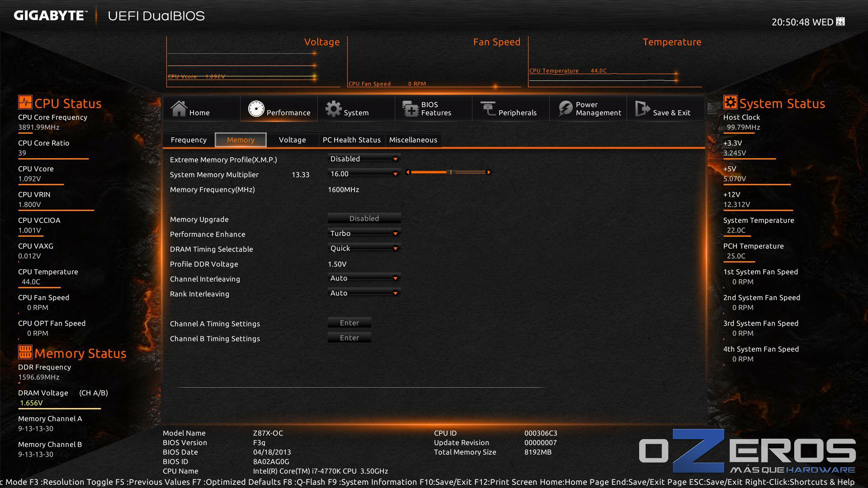Click the Peripherals cable icon

(x=488, y=108)
